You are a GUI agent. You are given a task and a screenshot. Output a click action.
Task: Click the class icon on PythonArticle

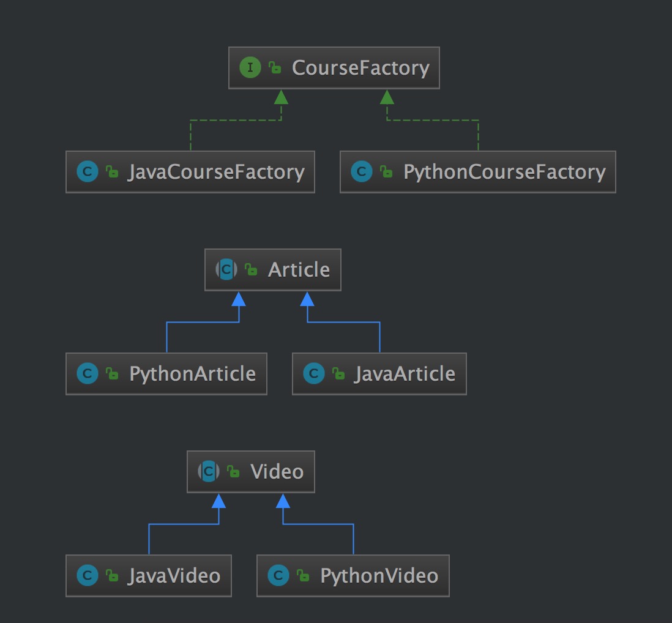point(88,374)
